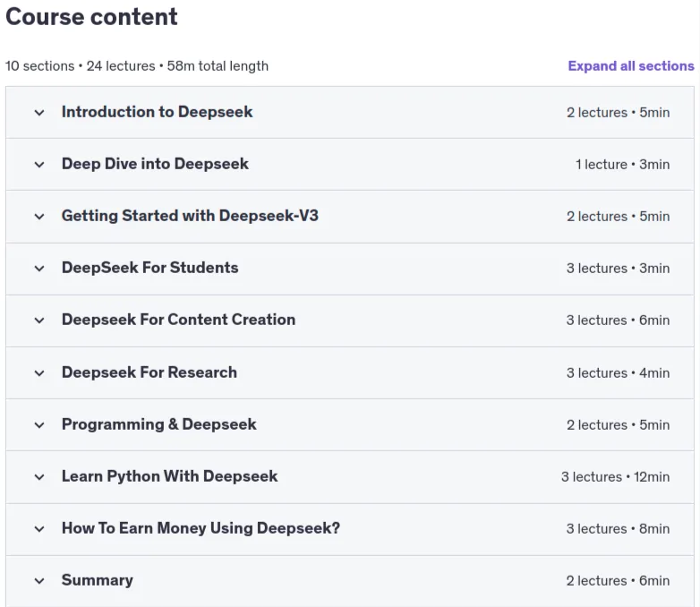Expand chevron for Getting Started with Deepseek-V3
The image size is (700, 607).
(39, 217)
